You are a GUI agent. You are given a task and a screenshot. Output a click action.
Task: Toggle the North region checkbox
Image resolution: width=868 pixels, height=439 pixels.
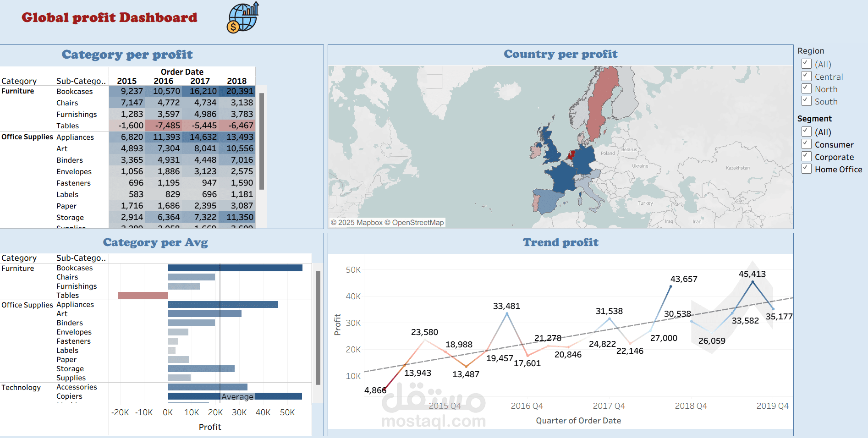pyautogui.click(x=807, y=88)
